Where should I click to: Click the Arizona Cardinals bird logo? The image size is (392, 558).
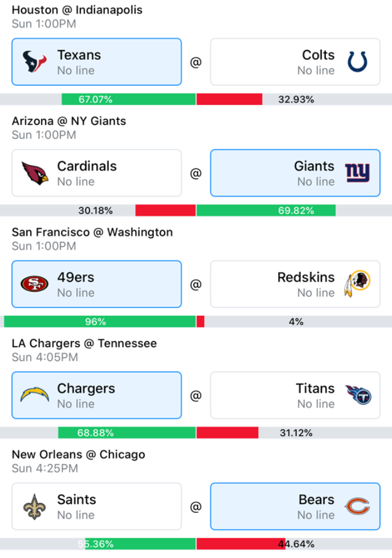click(x=35, y=173)
